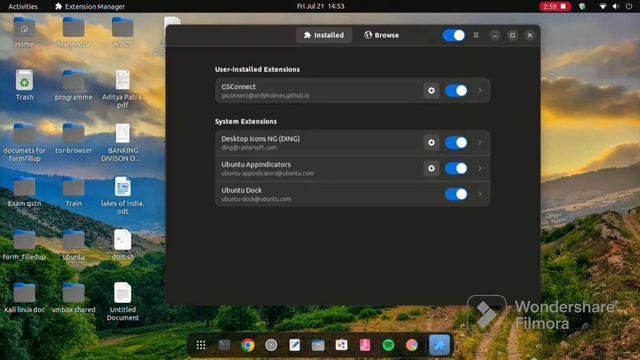Select the doit.sh script on desktop

tap(122, 245)
